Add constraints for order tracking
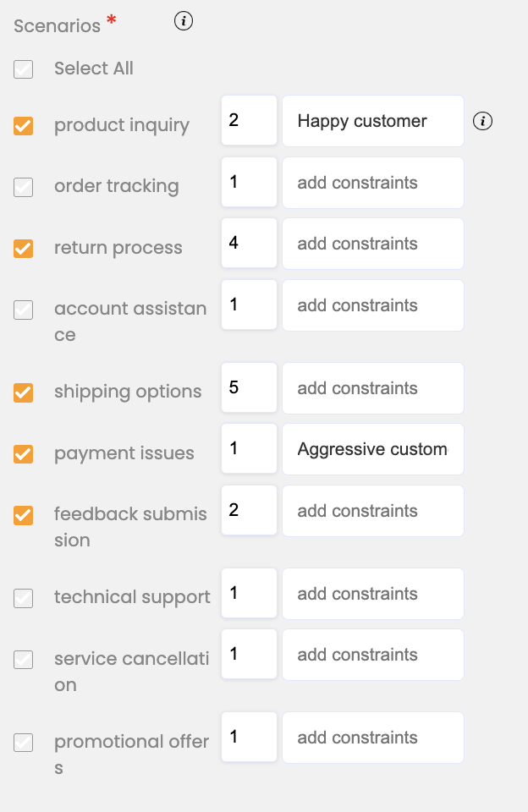The image size is (528, 812). click(372, 183)
